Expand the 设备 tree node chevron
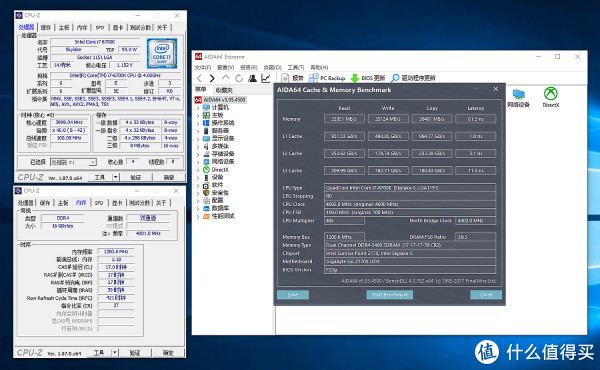 (198, 177)
